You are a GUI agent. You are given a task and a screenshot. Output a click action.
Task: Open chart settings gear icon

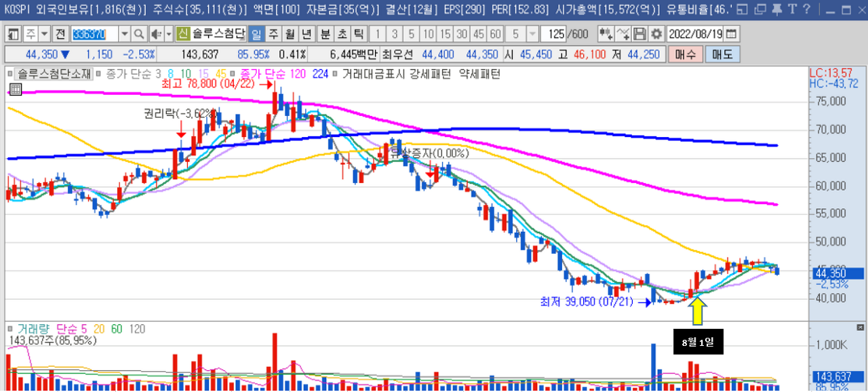pos(656,34)
